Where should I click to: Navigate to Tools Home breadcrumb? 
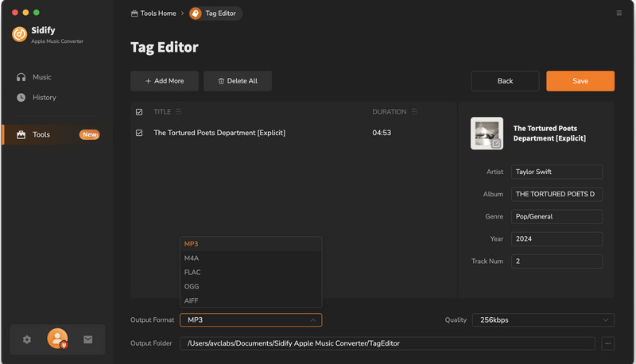point(158,14)
